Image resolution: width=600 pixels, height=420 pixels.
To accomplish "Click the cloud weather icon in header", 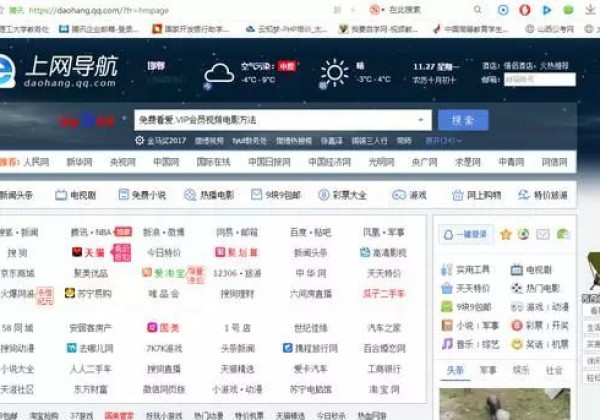I will click(218, 73).
